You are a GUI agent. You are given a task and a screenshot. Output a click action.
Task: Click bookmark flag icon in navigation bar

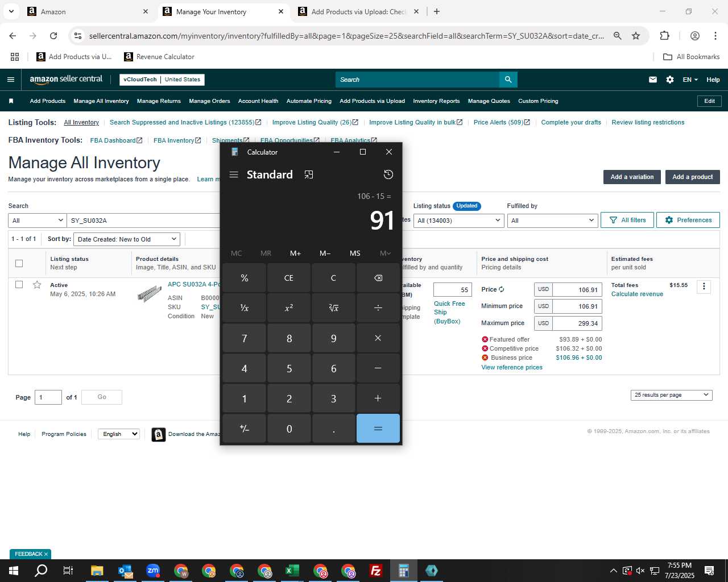click(x=11, y=101)
